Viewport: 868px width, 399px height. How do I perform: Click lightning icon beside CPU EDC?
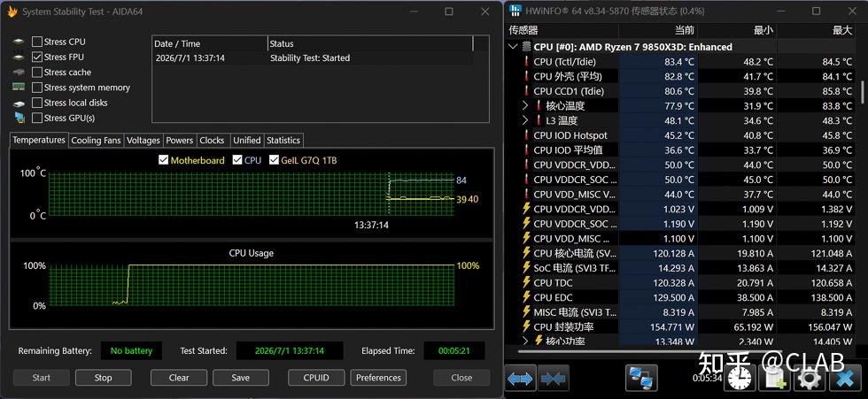point(526,297)
